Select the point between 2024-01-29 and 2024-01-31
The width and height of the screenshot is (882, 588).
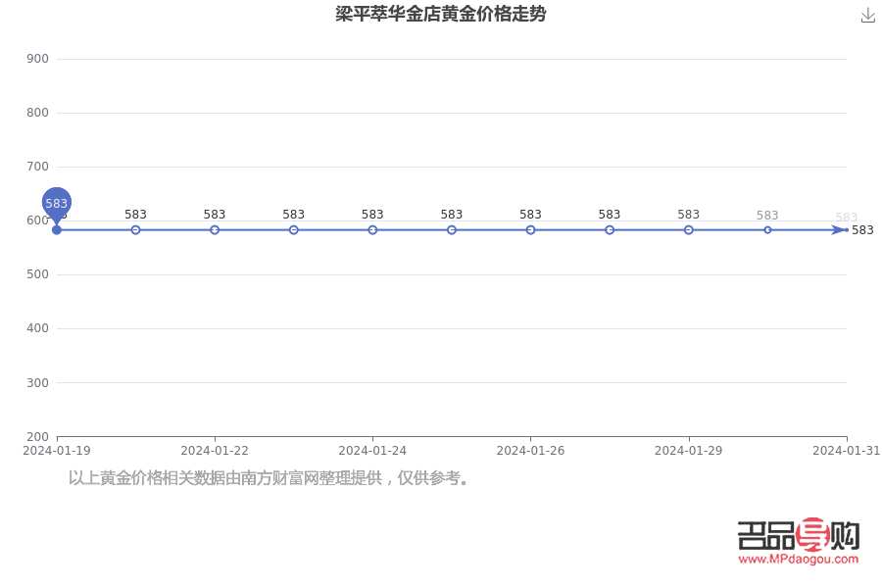click(767, 229)
